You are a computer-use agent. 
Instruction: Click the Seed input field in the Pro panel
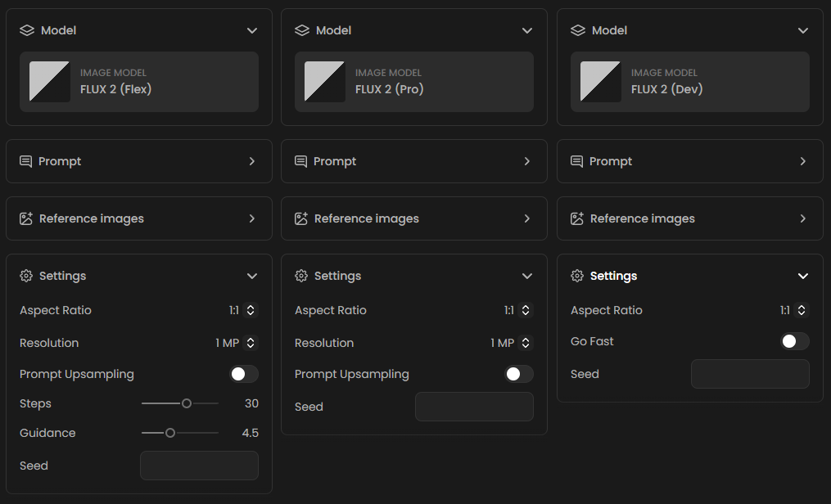click(x=474, y=407)
